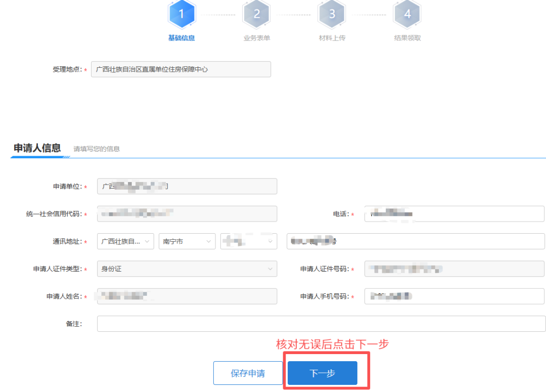Click the step 2 hexagon icon
Viewport: 546px width, 392px height.
coord(256,14)
